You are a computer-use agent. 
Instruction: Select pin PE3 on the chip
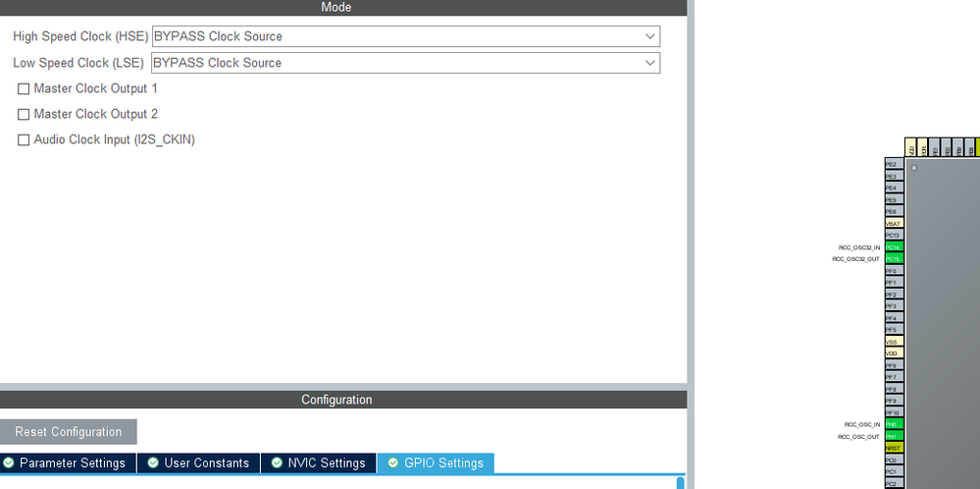pyautogui.click(x=895, y=176)
